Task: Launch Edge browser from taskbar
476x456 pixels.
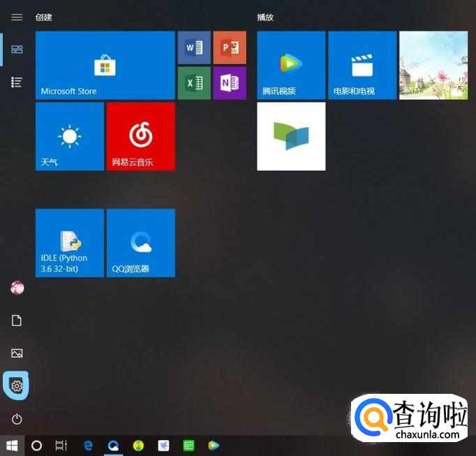Action: coord(89,446)
